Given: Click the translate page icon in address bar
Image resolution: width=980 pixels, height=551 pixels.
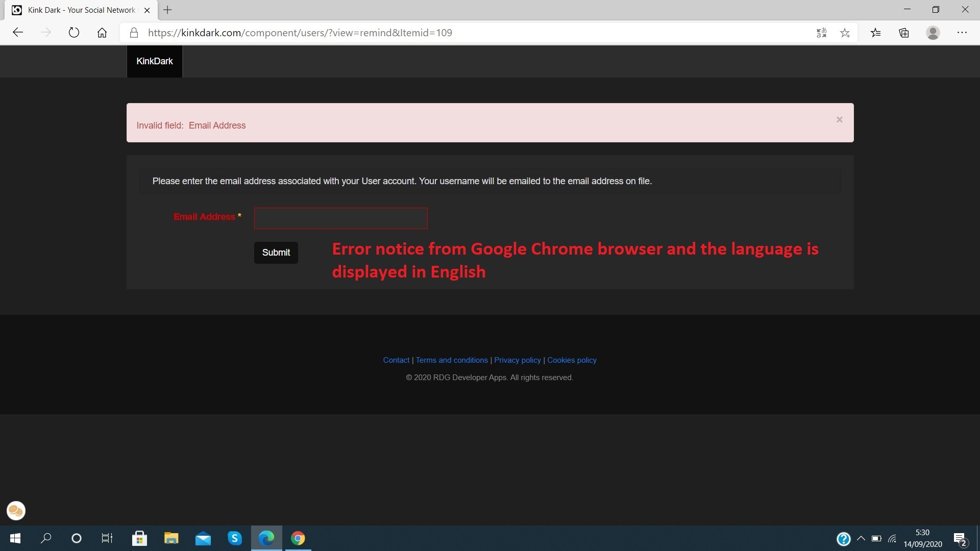Looking at the screenshot, I should (x=821, y=33).
